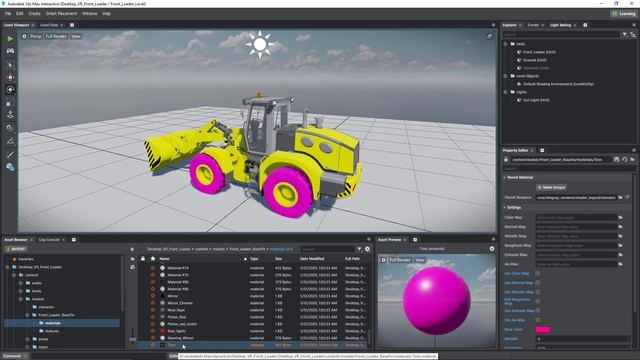Click the Asset Preview settings gear icon
The height and width of the screenshot is (360, 640).
492,249
